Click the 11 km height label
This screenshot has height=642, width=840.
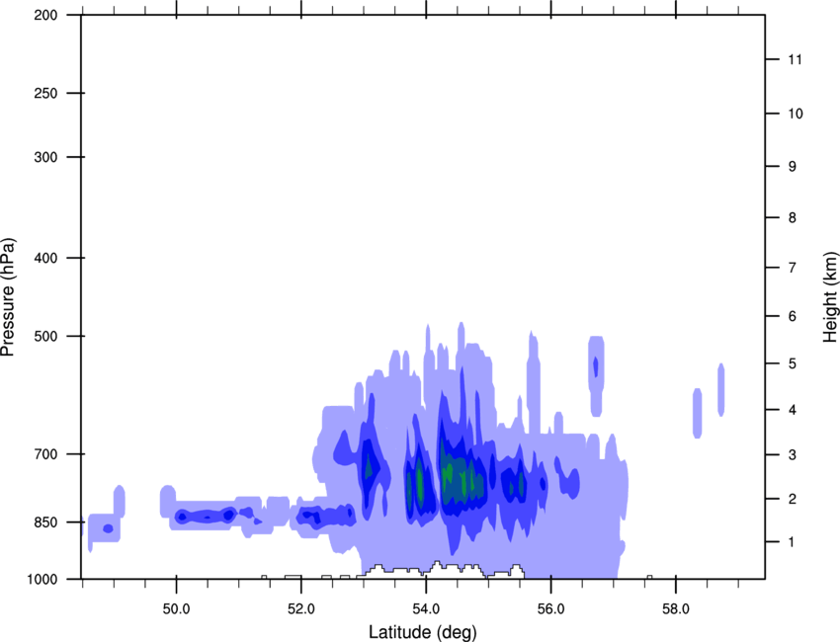coord(795,59)
